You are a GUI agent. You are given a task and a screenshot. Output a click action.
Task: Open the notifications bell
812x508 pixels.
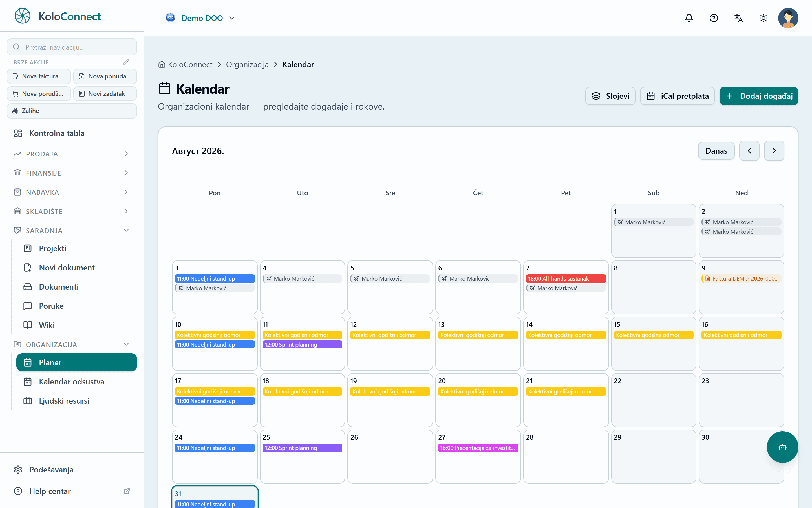pos(689,18)
